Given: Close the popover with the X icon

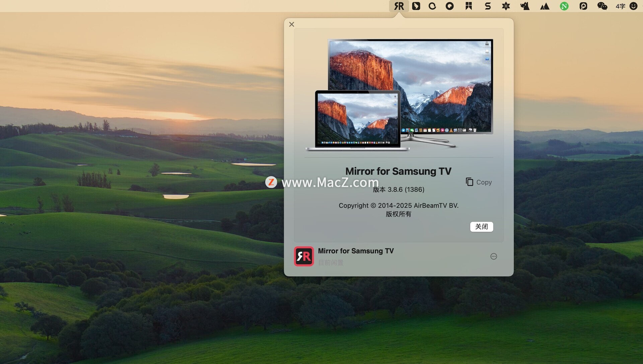Looking at the screenshot, I should click(292, 24).
